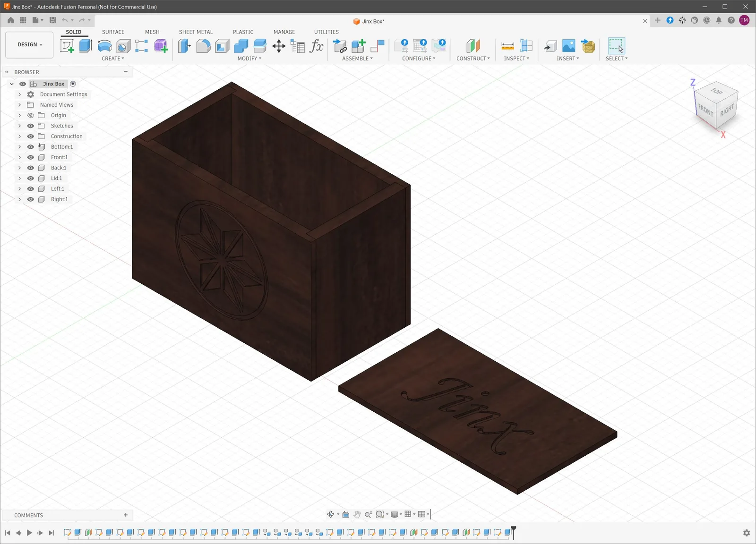Activate the Jinx Box root component radio

pyautogui.click(x=73, y=84)
